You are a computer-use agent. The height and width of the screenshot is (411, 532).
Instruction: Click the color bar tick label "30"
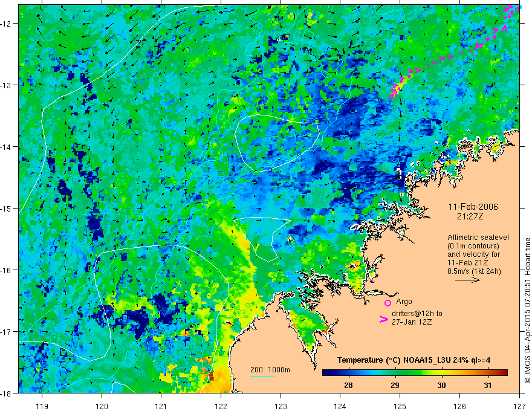point(441,386)
